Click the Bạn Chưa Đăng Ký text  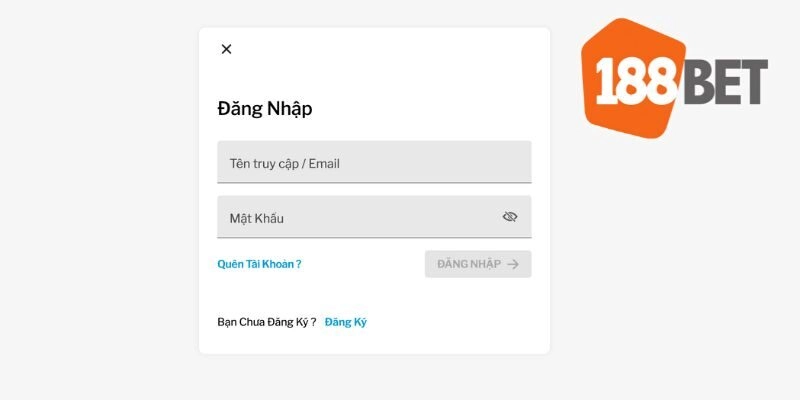click(266, 322)
